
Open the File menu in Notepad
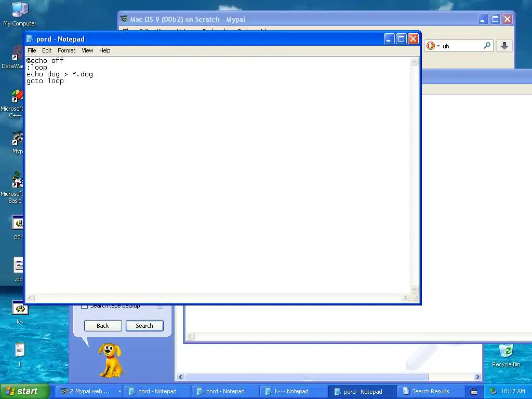point(32,50)
